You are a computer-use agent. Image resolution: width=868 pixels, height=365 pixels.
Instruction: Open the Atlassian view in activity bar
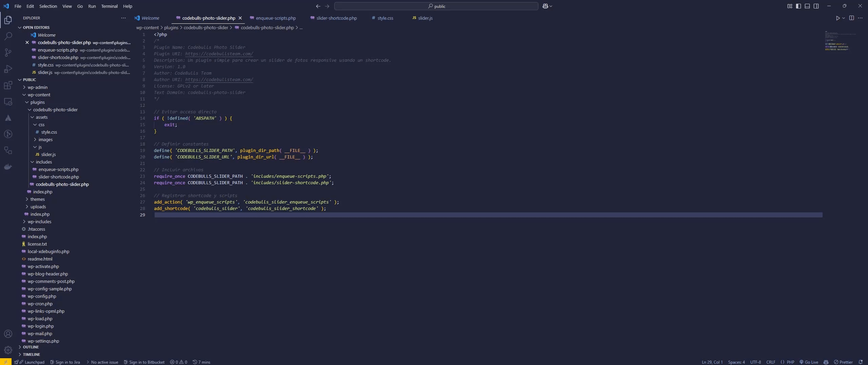click(8, 118)
